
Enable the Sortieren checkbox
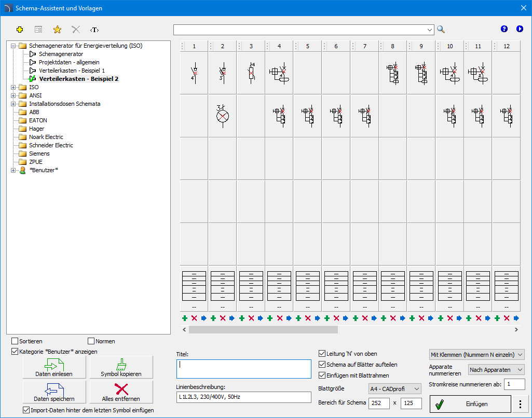(x=15, y=341)
